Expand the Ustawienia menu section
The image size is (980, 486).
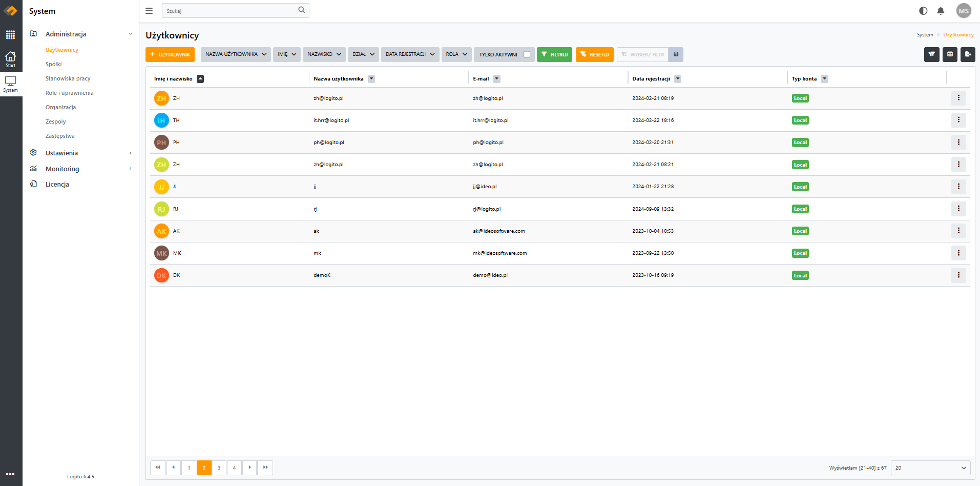click(x=82, y=153)
